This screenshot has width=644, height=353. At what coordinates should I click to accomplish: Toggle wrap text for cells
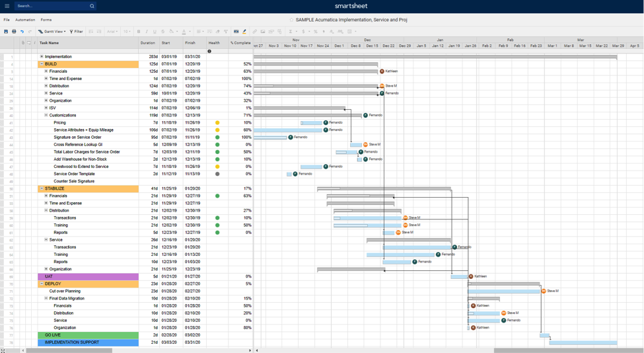[x=209, y=31]
